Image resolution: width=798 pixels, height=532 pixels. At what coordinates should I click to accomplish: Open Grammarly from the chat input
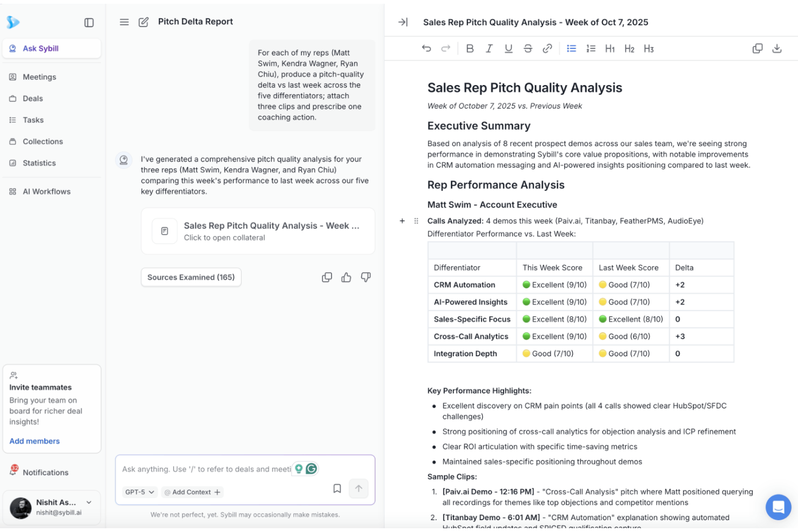click(311, 468)
